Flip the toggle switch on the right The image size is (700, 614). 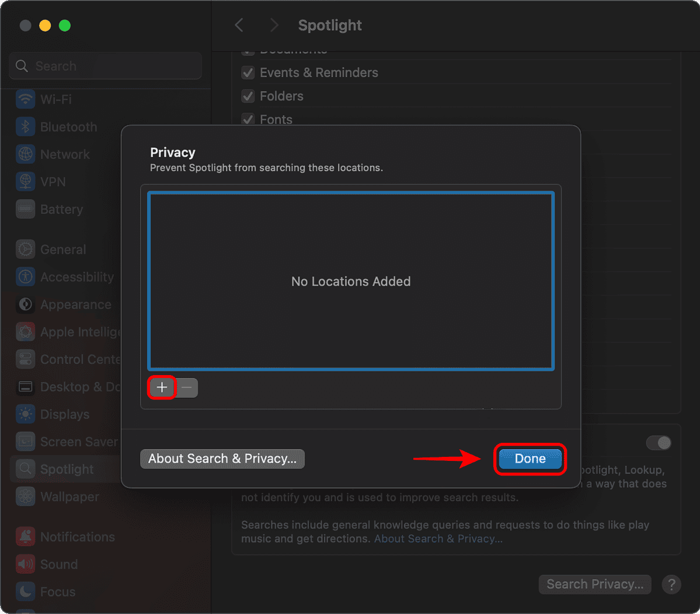[659, 443]
